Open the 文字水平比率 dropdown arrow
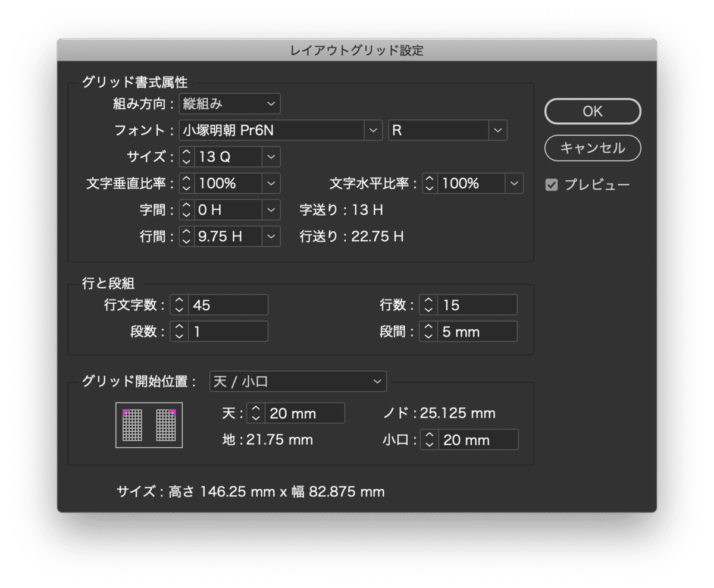 (514, 183)
